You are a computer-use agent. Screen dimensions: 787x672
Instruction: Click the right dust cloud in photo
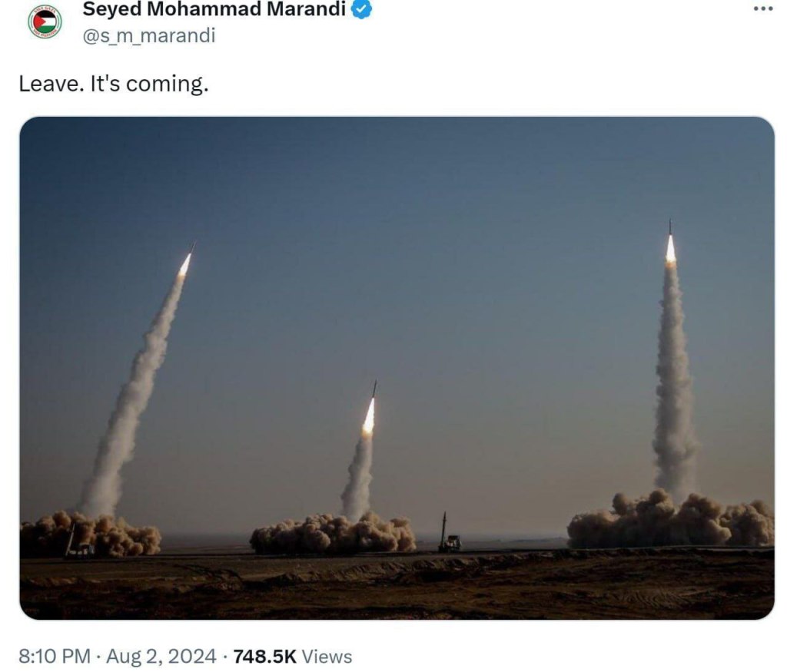tap(670, 520)
